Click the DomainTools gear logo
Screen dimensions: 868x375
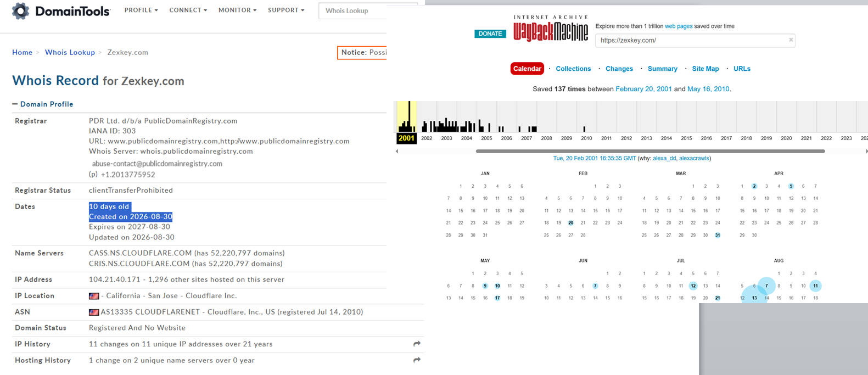click(x=21, y=10)
